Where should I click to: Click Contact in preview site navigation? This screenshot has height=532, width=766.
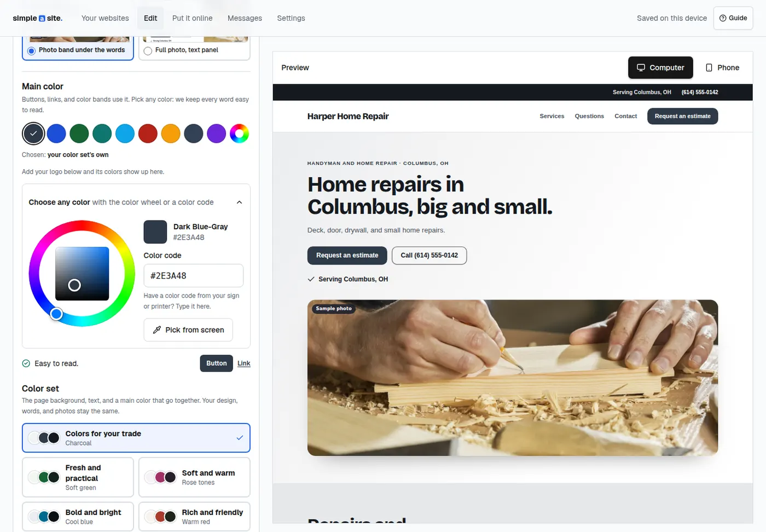coord(625,116)
